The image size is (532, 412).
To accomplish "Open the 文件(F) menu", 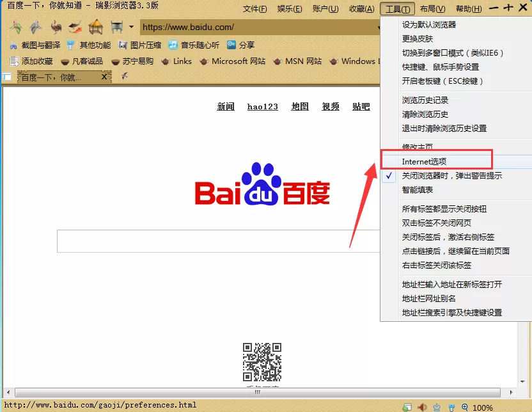I will point(254,9).
